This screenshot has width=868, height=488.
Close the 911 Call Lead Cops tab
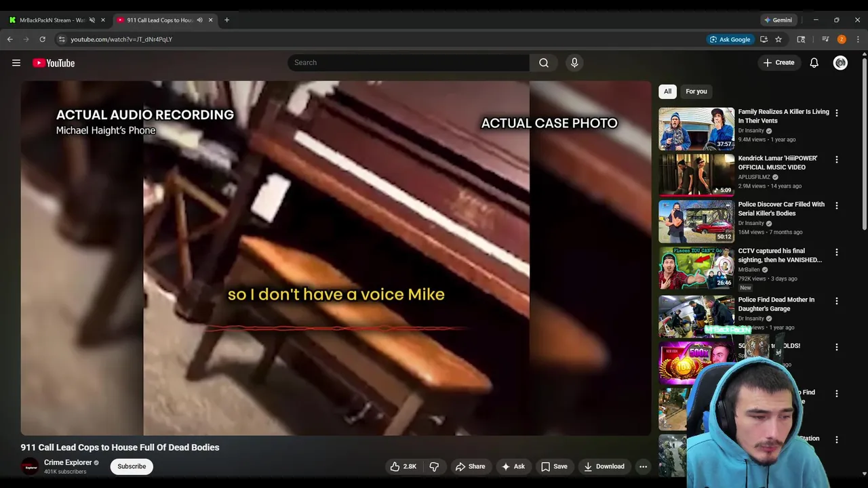(210, 20)
